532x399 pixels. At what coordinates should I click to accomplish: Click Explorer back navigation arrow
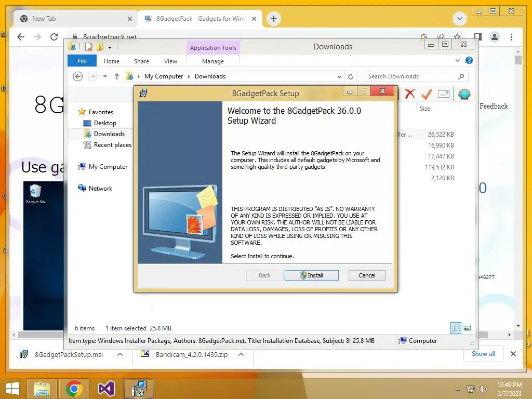pos(78,76)
